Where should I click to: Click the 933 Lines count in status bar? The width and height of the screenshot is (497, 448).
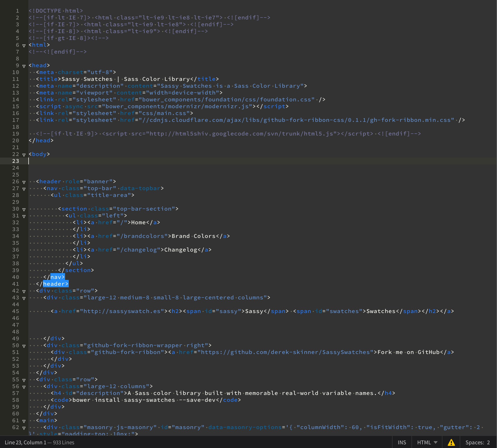(x=64, y=442)
